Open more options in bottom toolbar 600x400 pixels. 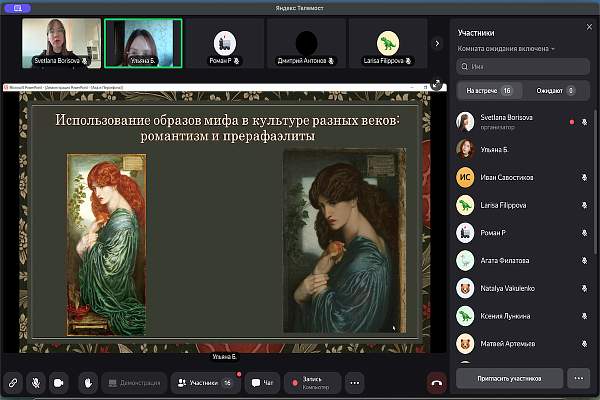[355, 382]
